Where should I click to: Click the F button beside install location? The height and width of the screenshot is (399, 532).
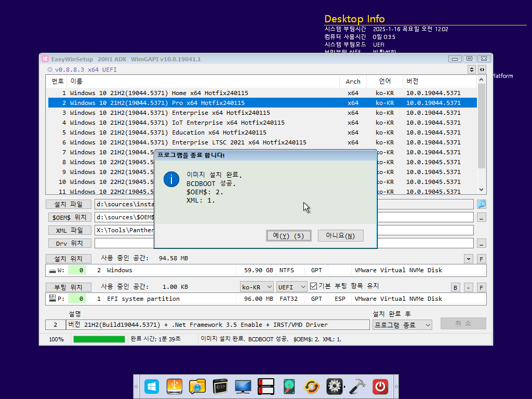point(481,259)
